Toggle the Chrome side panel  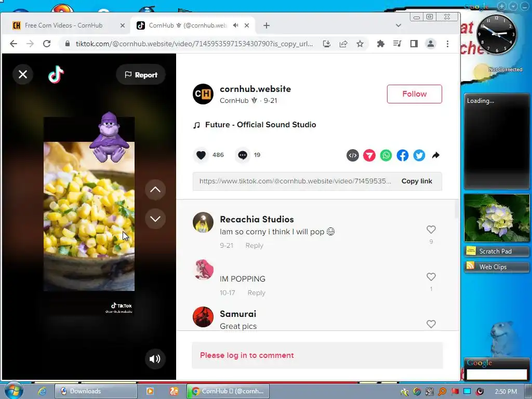click(414, 44)
